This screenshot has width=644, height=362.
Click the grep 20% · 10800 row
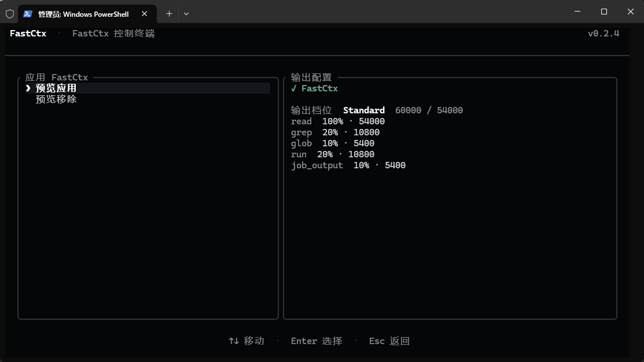335,132
